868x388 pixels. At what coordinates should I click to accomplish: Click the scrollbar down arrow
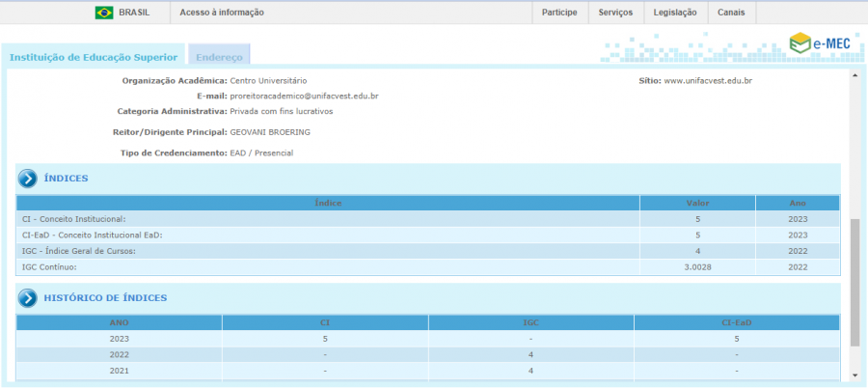coord(854,374)
